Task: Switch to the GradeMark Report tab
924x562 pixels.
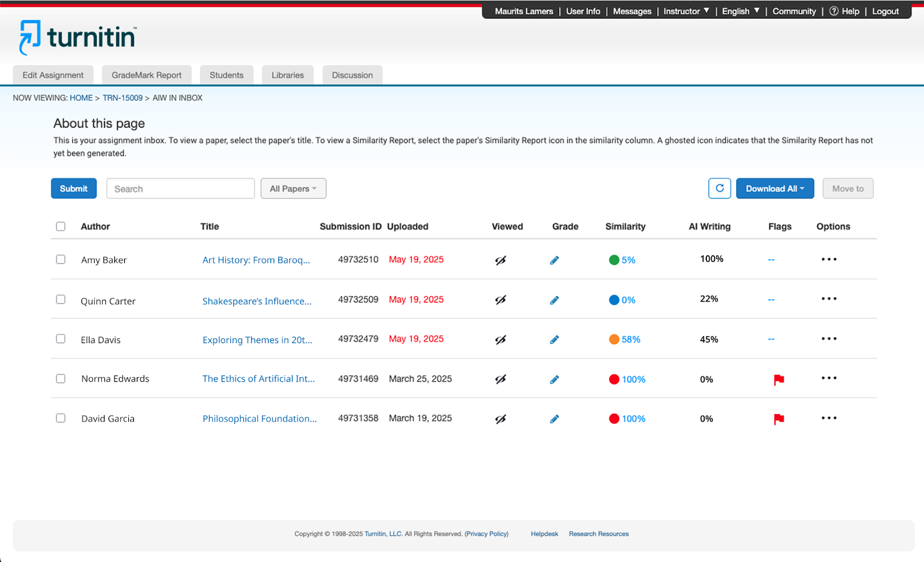Action: point(146,75)
